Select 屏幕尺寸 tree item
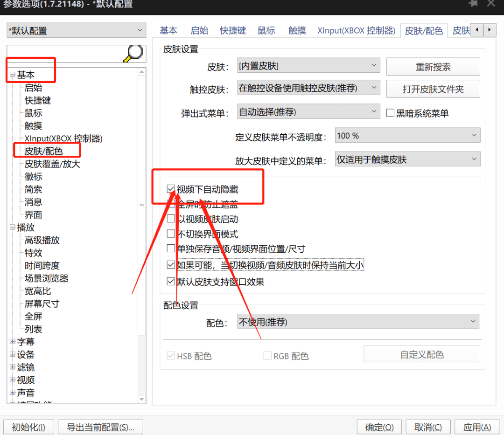504x435 pixels. click(42, 304)
